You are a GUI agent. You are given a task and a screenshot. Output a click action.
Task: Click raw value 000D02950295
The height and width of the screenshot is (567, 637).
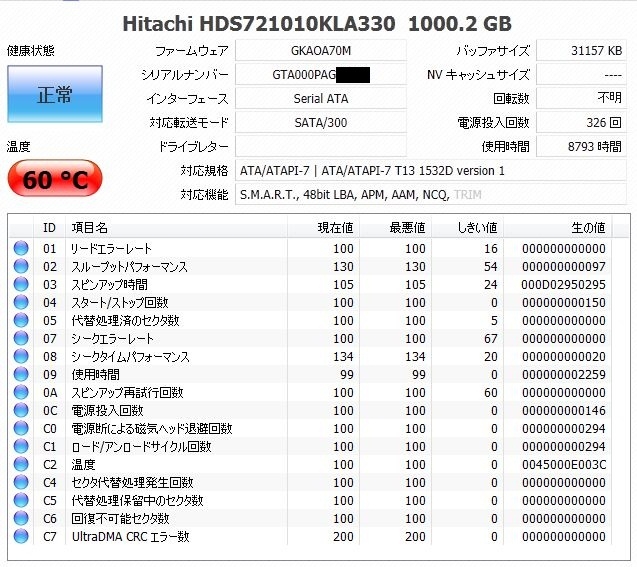563,285
